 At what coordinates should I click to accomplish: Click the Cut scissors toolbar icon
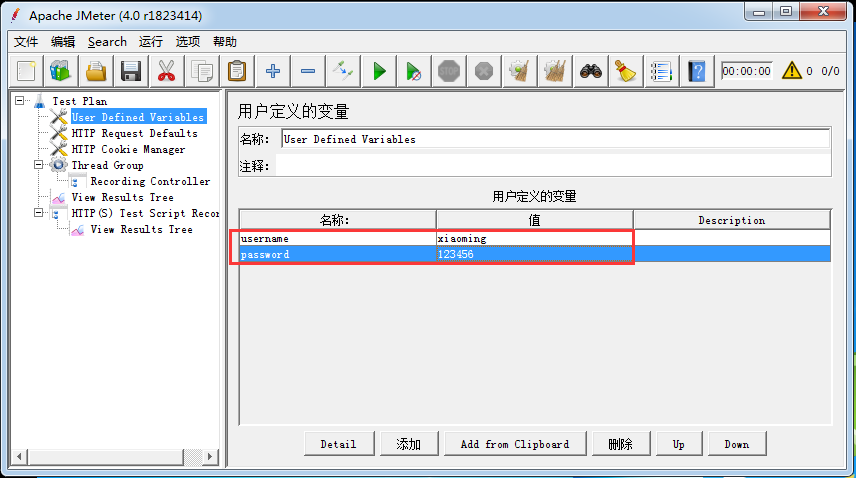166,71
